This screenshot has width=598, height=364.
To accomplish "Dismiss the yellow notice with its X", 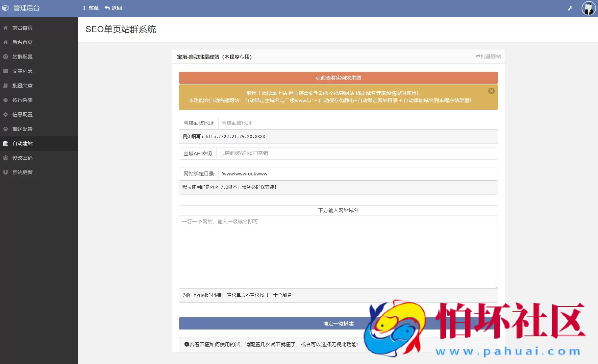I will 491,91.
